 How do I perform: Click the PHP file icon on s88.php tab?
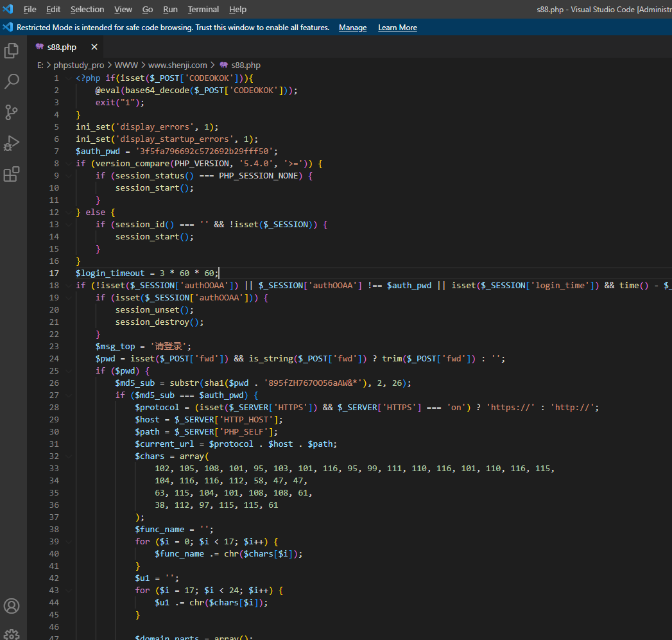[x=40, y=47]
